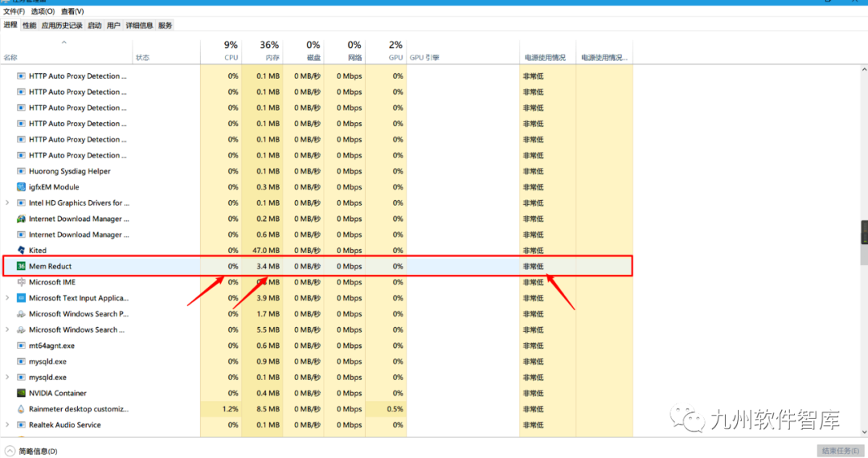Click the process list scrollbar down arrow

coord(863,432)
